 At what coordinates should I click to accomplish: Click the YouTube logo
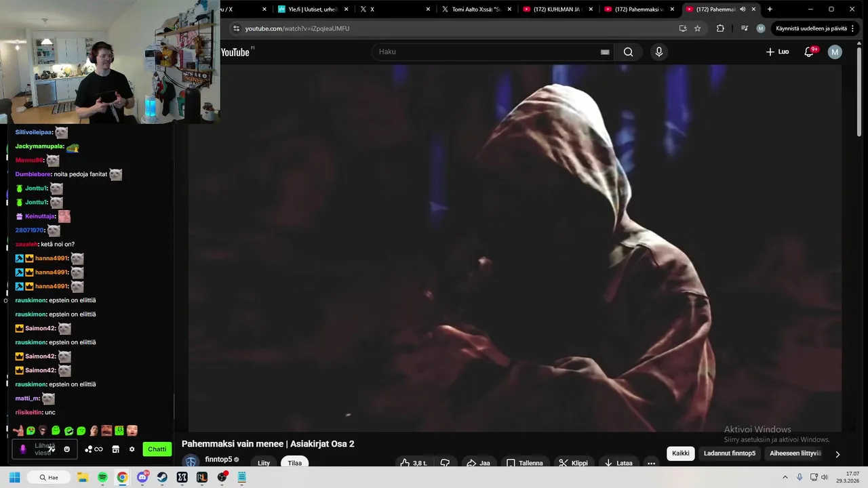pyautogui.click(x=236, y=52)
